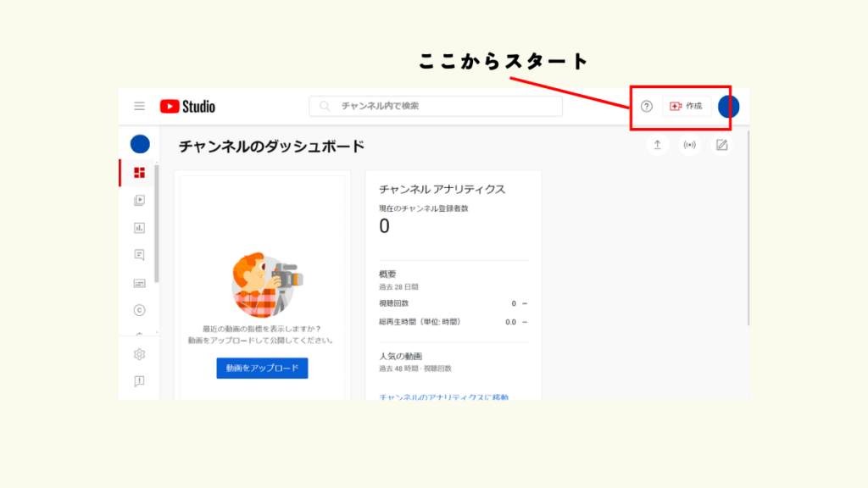The width and height of the screenshot is (868, 488).
Task: Click the pencil edit icon on the dashboard
Action: [x=722, y=145]
